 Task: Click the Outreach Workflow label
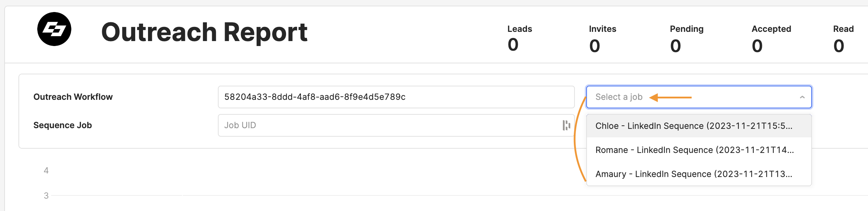(x=73, y=97)
